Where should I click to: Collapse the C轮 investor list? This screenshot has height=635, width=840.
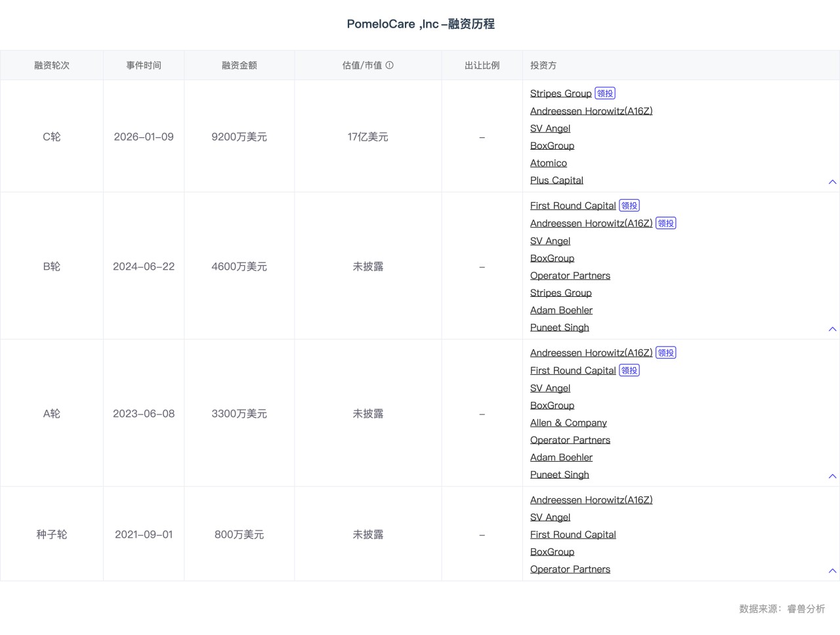pos(832,182)
